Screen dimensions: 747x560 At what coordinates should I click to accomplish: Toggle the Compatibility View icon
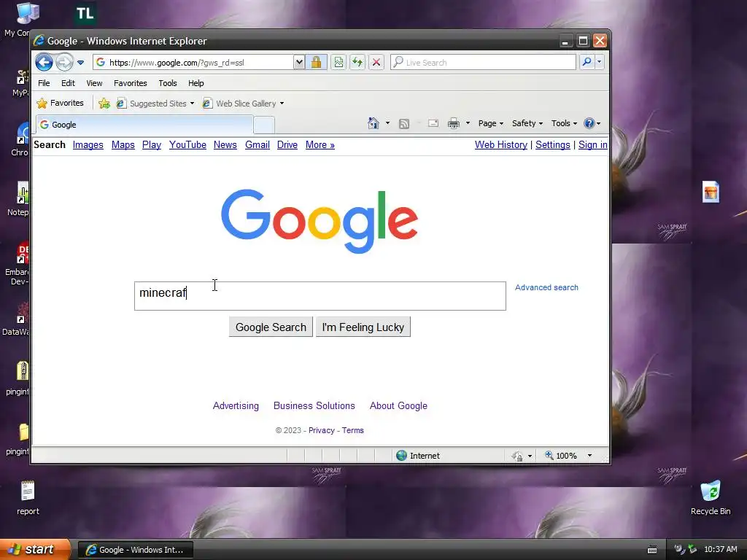[338, 62]
